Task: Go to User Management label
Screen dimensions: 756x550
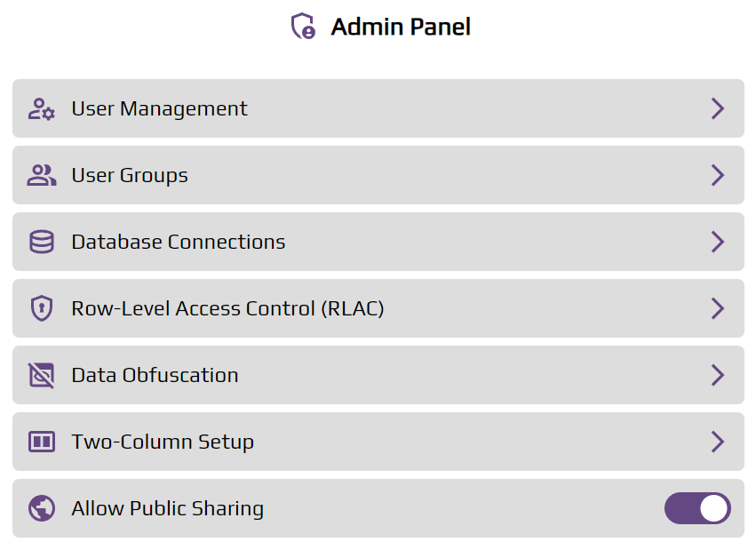Action: click(x=159, y=108)
